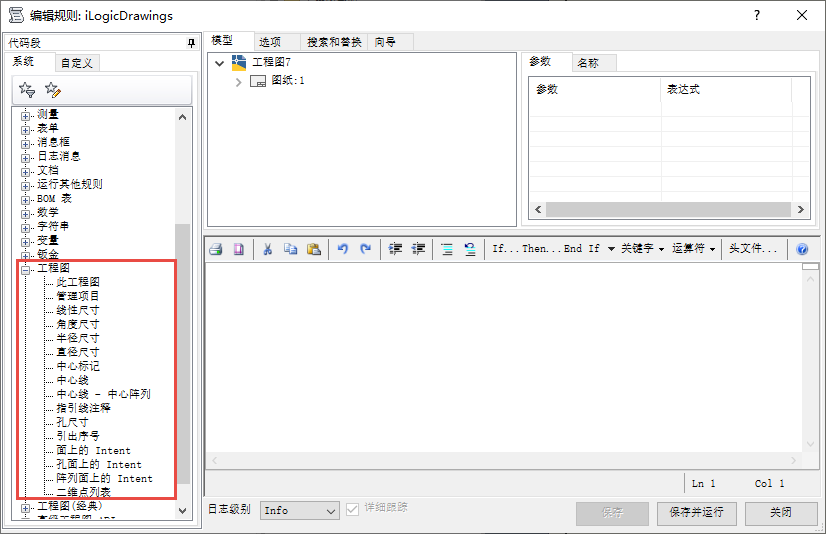Expand the 消息框 category
The image size is (826, 534).
tap(25, 144)
